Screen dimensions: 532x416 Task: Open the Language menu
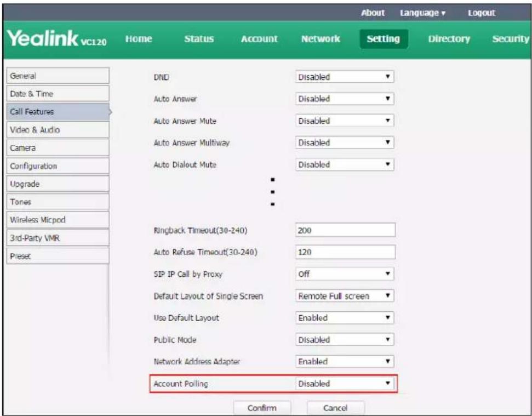click(422, 13)
